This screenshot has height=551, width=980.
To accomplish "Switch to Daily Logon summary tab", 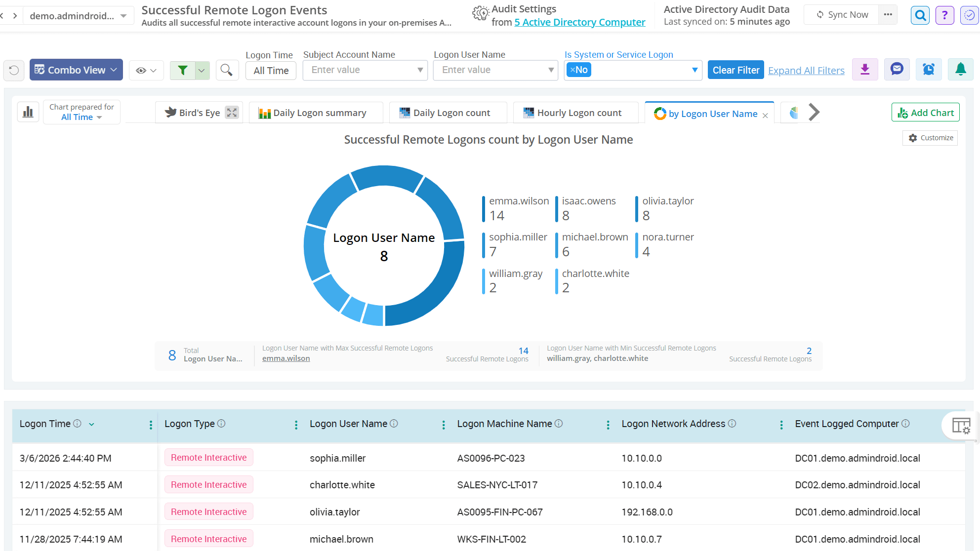I will tap(316, 113).
